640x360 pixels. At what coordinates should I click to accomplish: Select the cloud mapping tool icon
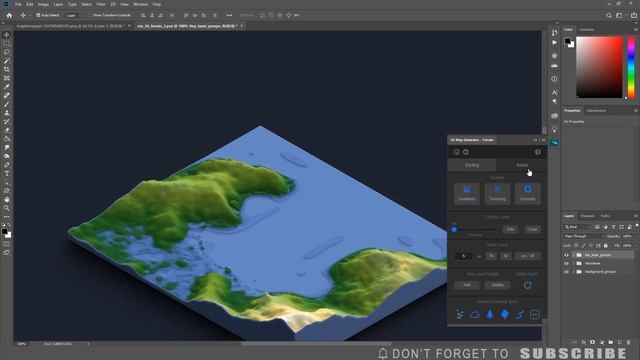coord(475,314)
